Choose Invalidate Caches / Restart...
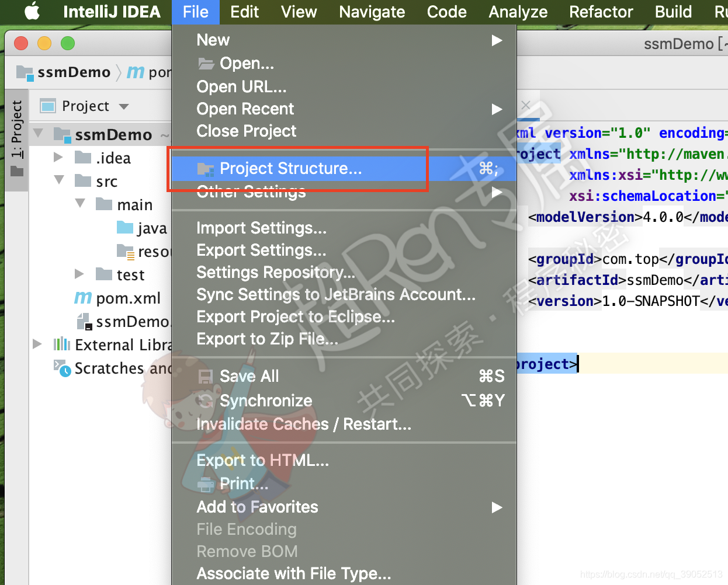Viewport: 728px width, 585px height. click(344, 424)
